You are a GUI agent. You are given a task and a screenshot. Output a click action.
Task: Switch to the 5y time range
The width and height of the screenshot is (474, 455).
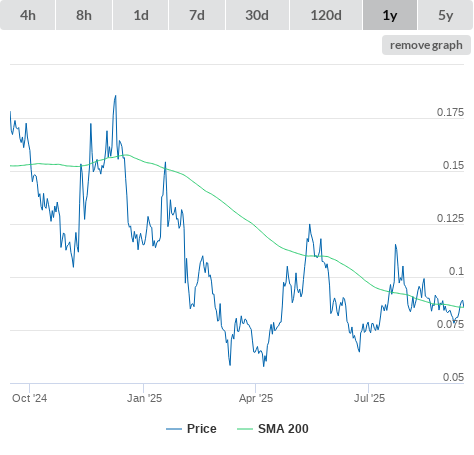click(446, 15)
